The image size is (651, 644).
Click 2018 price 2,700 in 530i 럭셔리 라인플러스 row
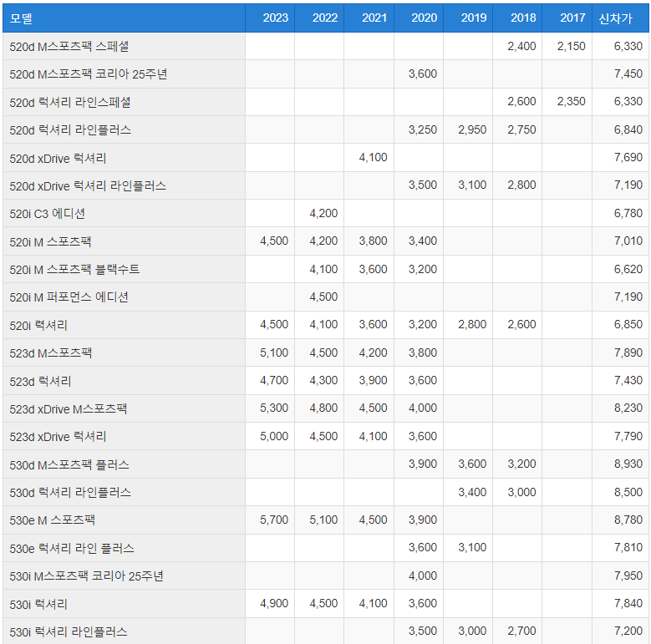521,631
